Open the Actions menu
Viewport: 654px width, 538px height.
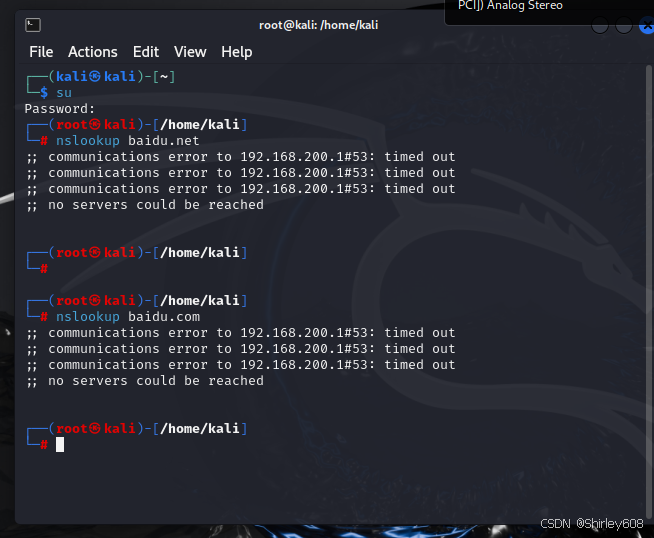point(93,52)
